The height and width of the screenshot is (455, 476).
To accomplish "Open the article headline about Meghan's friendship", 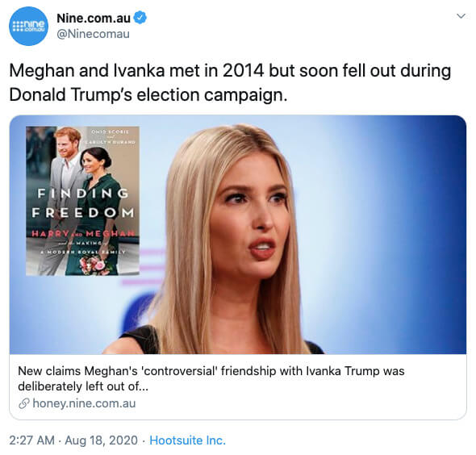I will (211, 378).
